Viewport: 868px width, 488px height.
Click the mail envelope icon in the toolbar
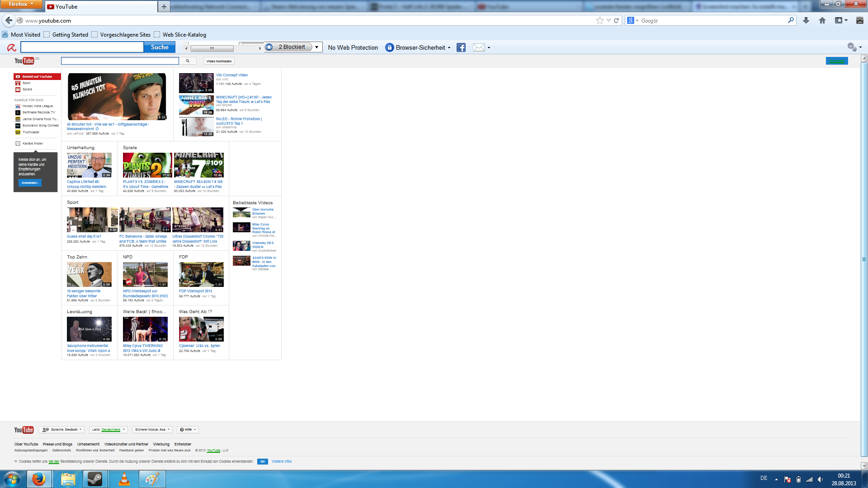tap(479, 47)
